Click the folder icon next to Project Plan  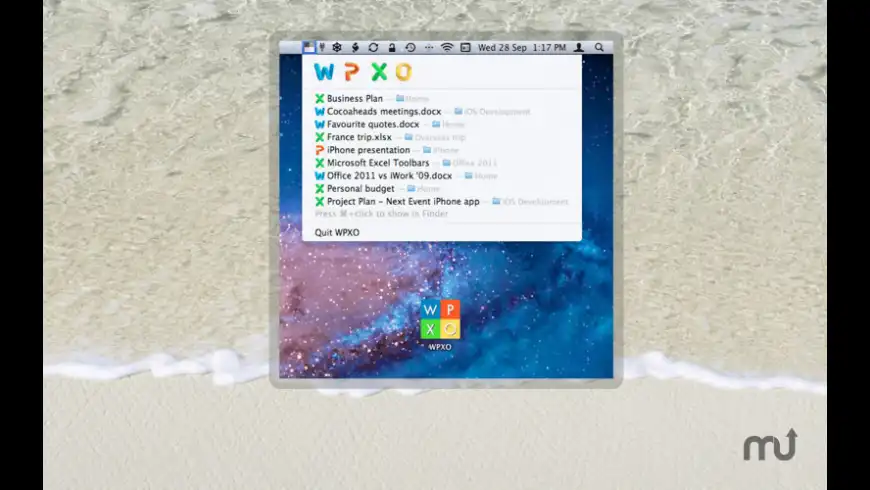point(496,201)
